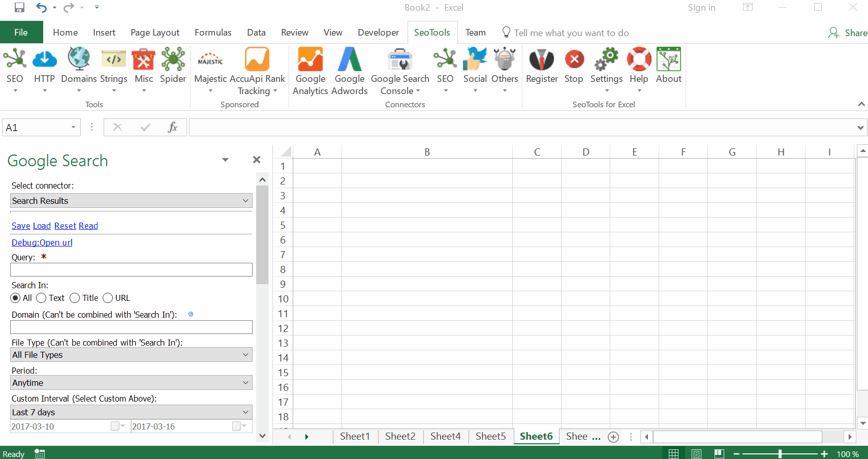Open the Debug:Open url link
The width and height of the screenshot is (868, 459).
coord(42,242)
